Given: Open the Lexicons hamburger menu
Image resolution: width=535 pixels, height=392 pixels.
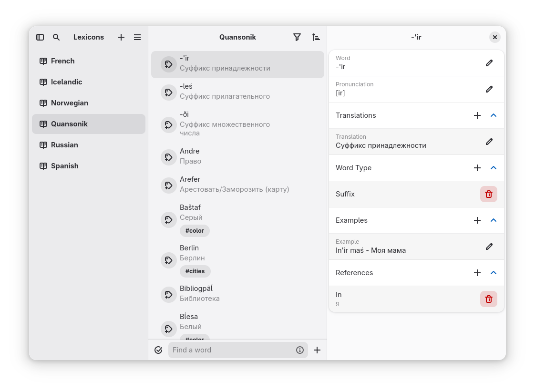Looking at the screenshot, I should [x=137, y=37].
